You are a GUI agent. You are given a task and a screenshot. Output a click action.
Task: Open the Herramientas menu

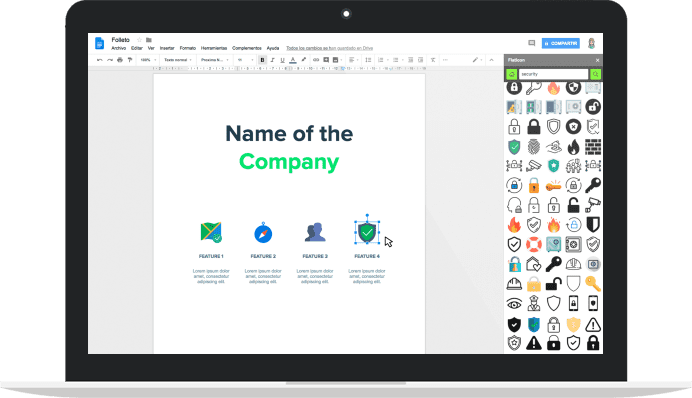point(214,48)
